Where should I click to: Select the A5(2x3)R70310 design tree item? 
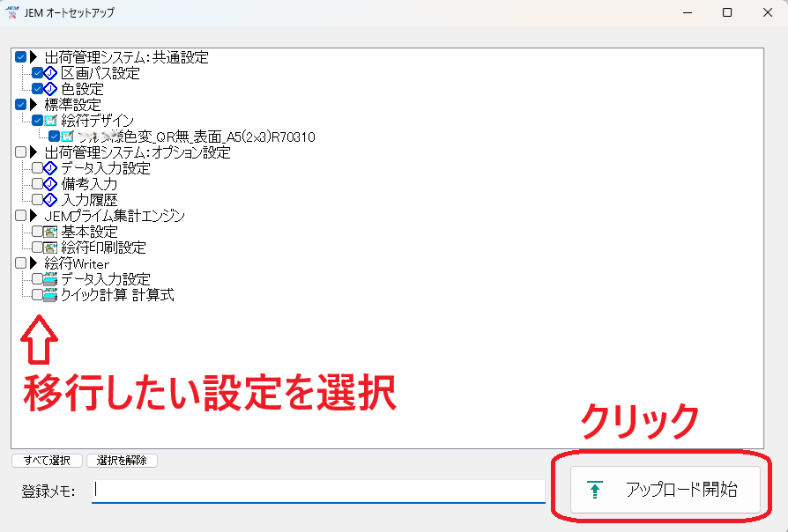[x=196, y=137]
